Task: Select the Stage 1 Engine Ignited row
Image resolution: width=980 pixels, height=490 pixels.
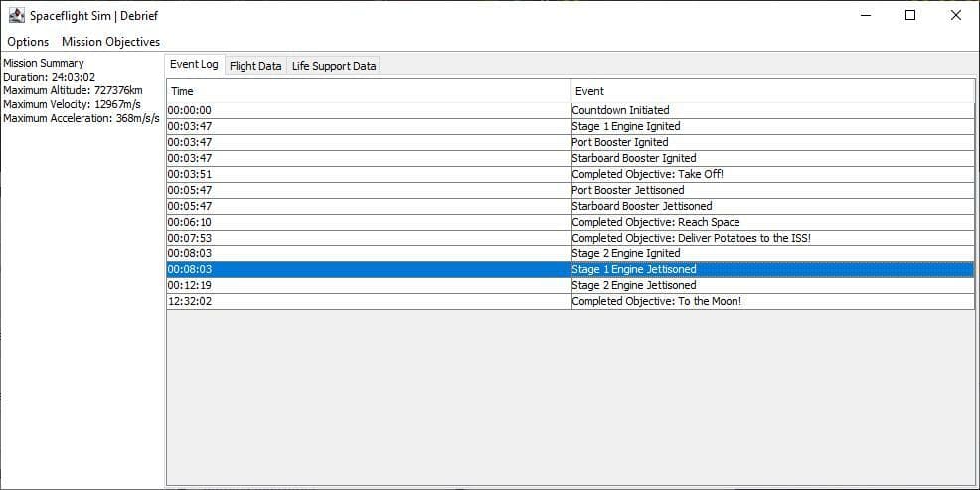Action: (x=570, y=126)
